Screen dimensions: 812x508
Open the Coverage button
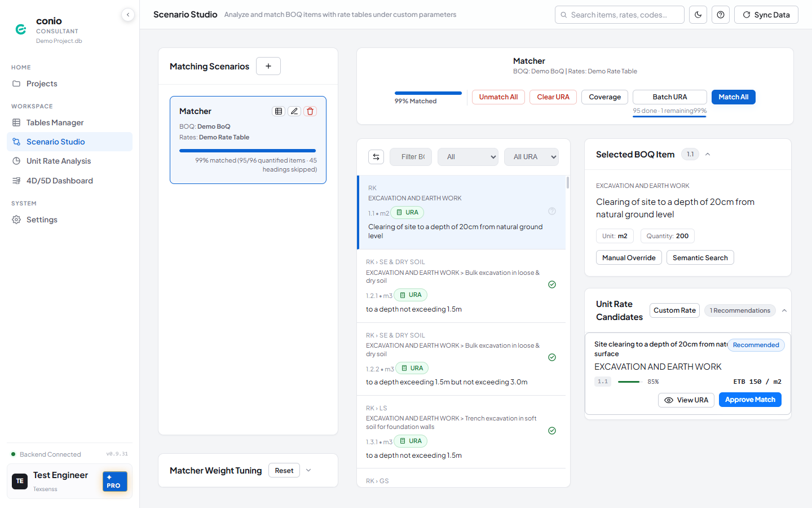pos(604,97)
